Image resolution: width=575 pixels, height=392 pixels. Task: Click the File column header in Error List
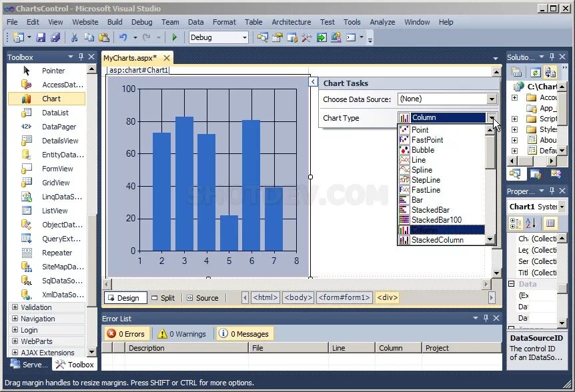pos(289,348)
